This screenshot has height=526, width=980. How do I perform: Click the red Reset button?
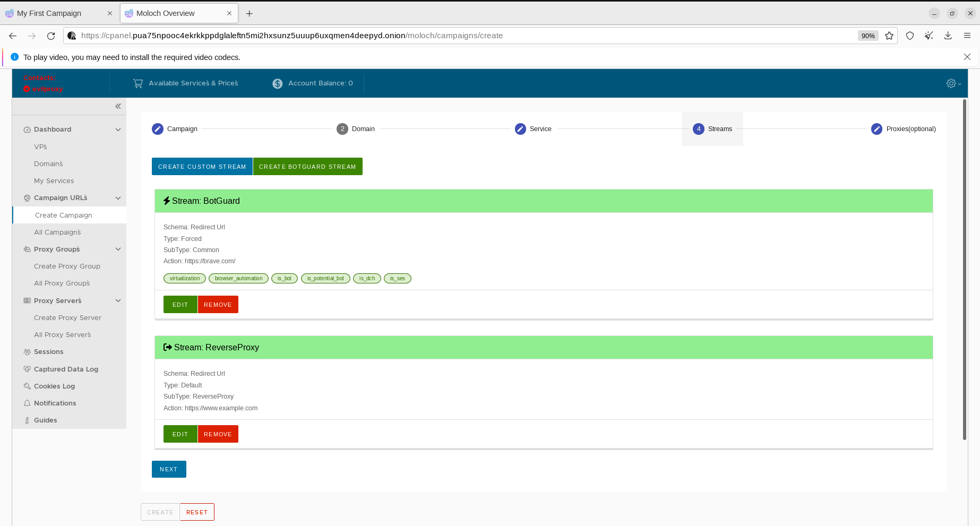coord(197,512)
